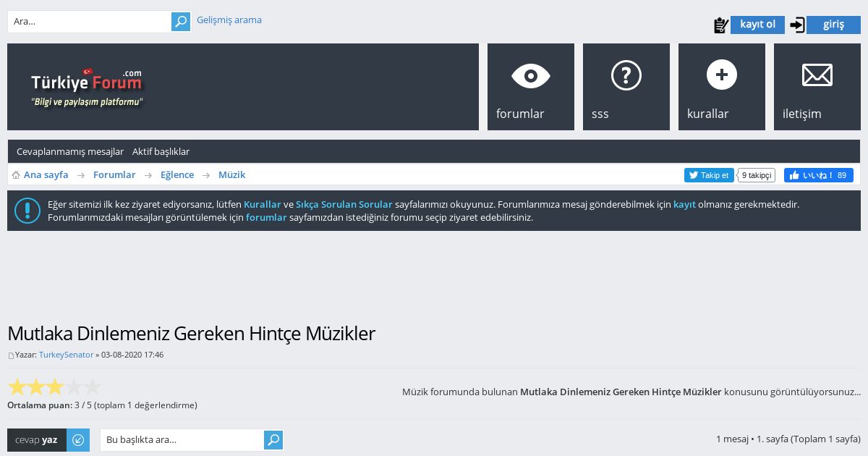
Task: Click the post date 03-08-2020 17:46
Action: tap(132, 355)
